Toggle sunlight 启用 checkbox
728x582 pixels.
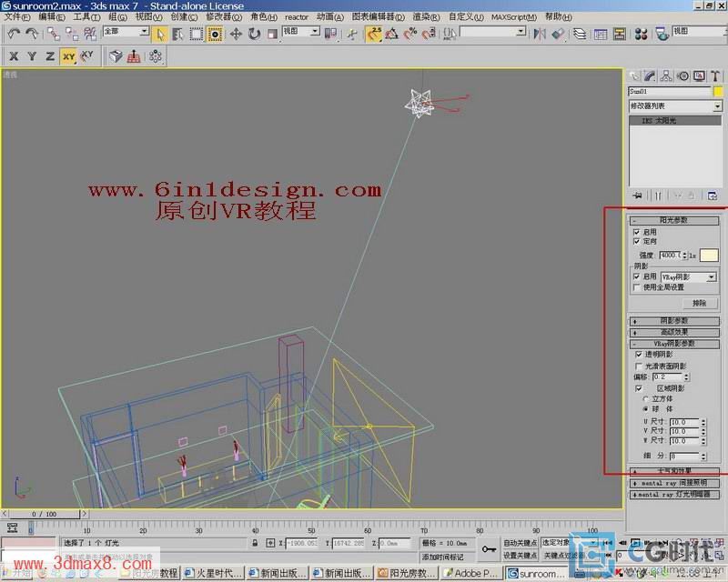click(636, 232)
